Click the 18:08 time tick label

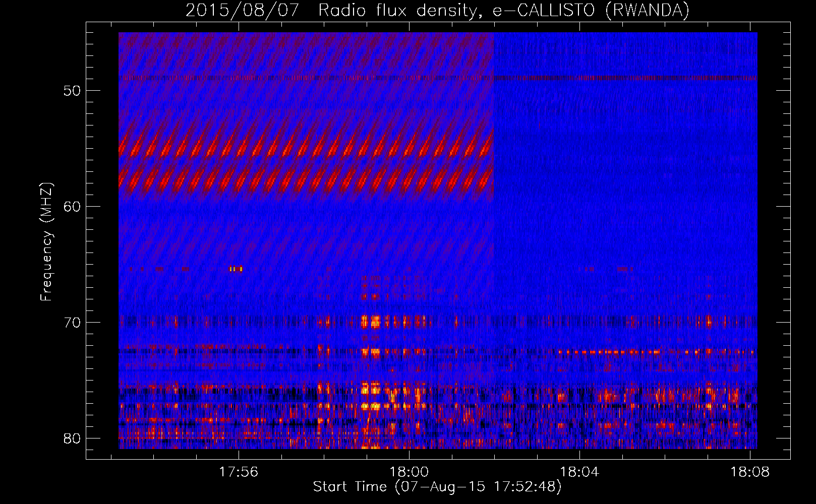tap(750, 472)
